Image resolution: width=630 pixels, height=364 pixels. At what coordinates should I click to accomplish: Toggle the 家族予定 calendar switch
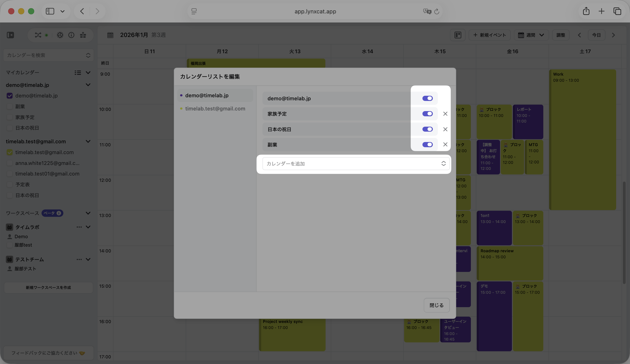tap(427, 114)
